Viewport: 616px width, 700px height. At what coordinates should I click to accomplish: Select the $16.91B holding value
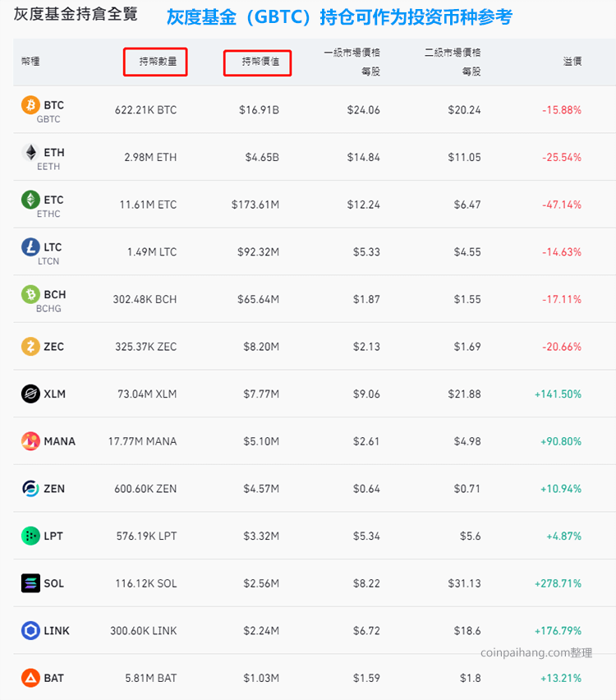(x=259, y=110)
